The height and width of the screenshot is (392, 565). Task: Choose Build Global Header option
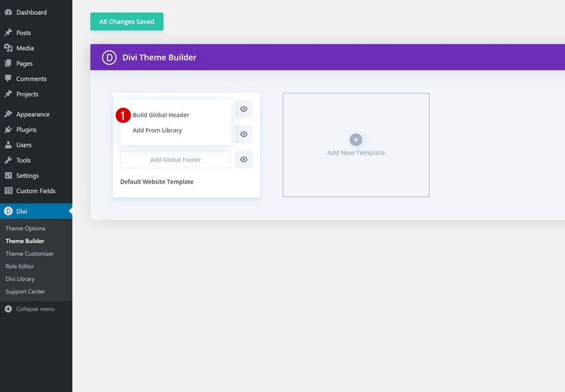[x=161, y=115]
